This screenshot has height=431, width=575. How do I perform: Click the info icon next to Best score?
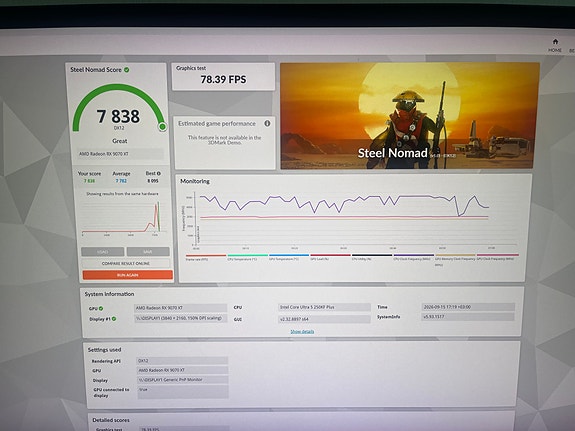tap(159, 173)
